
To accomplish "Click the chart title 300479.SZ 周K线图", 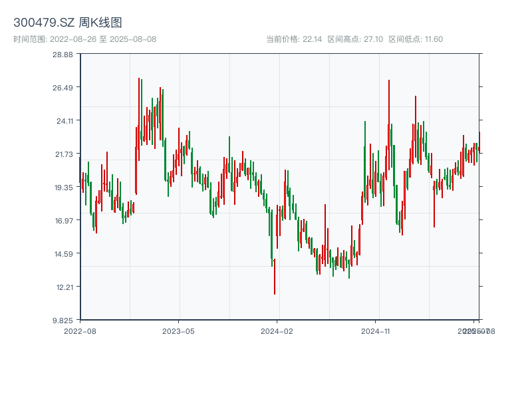I will click(x=68, y=23).
